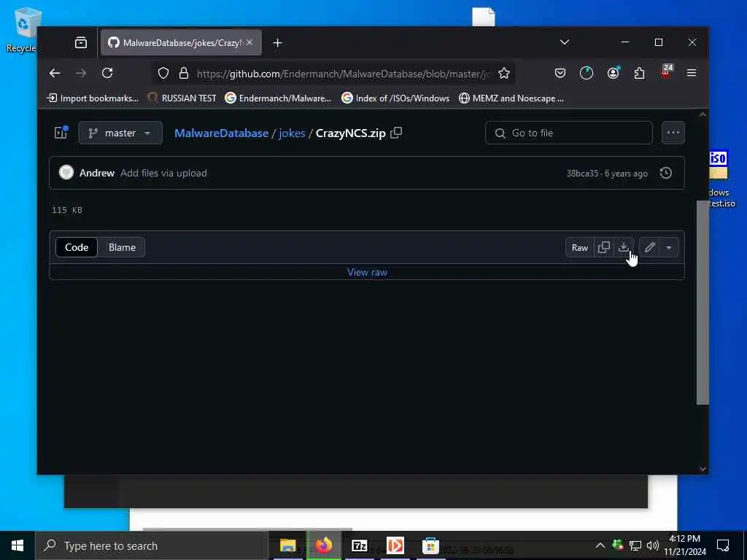Viewport: 747px width, 560px height.
Task: Open 7-Zip from the taskbar
Action: [x=359, y=545]
